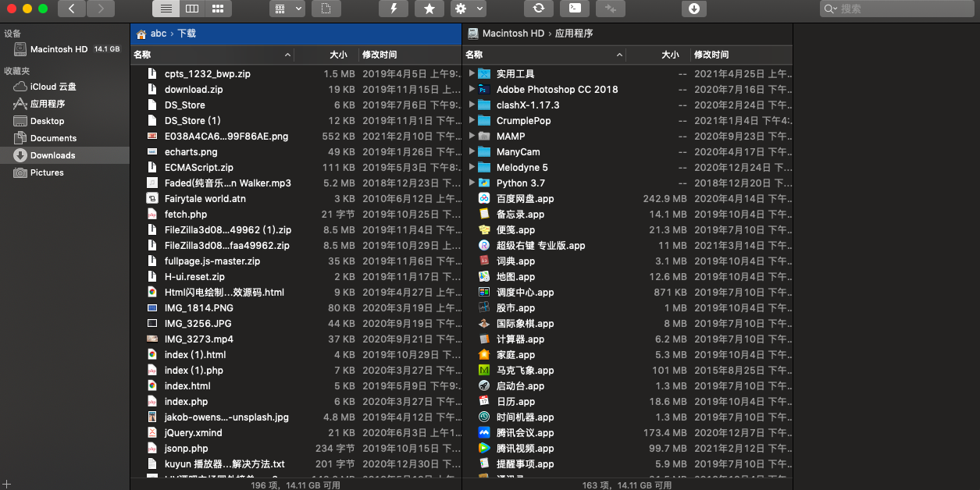Select 百度网盘.app icon
This screenshot has width=980, height=490.
[x=484, y=198]
